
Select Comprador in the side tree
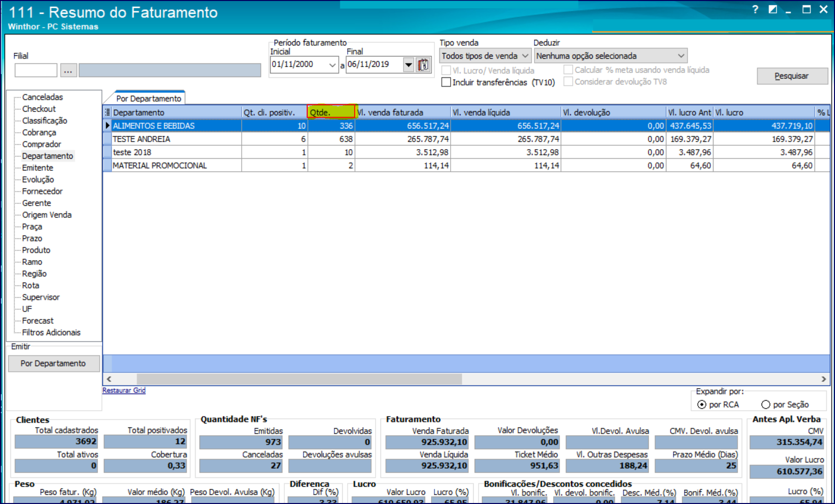pos(42,144)
